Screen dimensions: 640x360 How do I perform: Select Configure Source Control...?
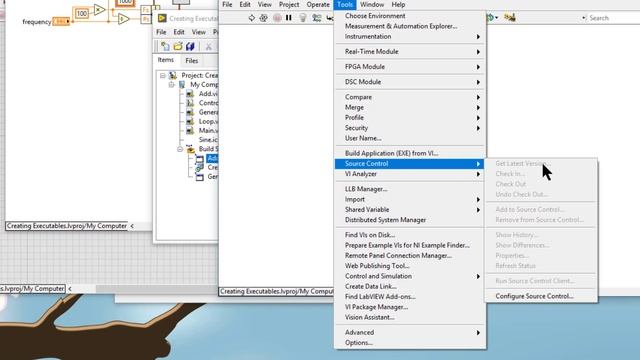534,296
